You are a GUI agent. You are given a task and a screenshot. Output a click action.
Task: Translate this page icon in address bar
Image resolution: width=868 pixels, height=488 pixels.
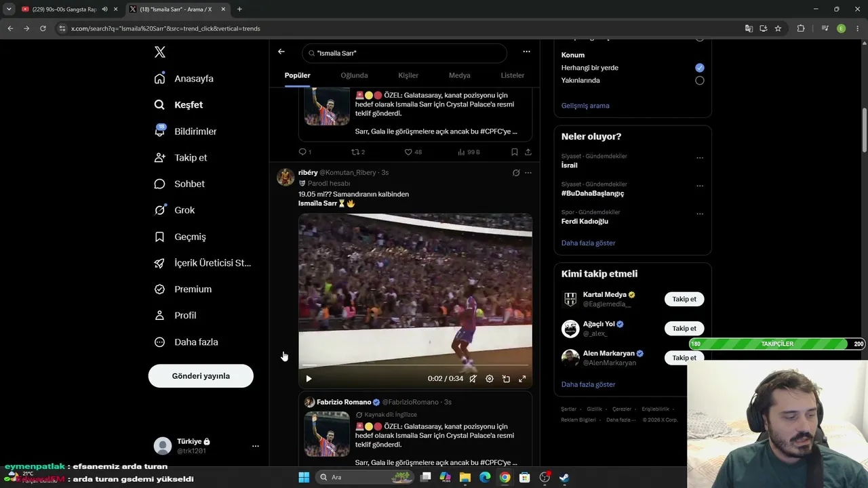(x=749, y=28)
